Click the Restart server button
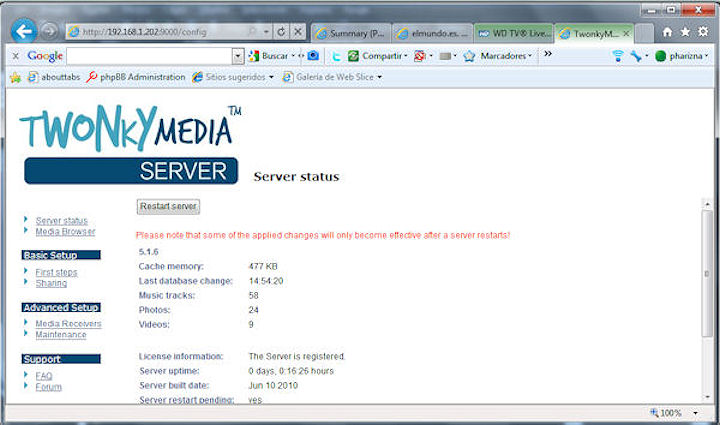720x425 pixels. (x=168, y=207)
